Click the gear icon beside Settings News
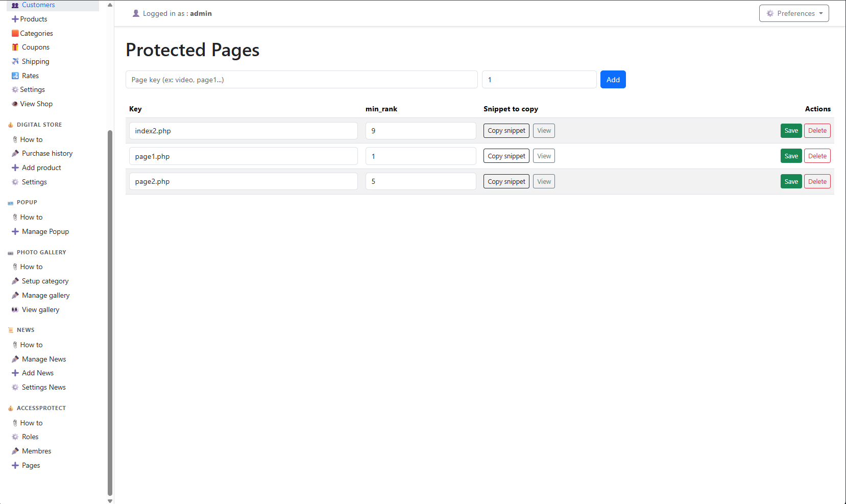The height and width of the screenshot is (504, 846). [15, 387]
